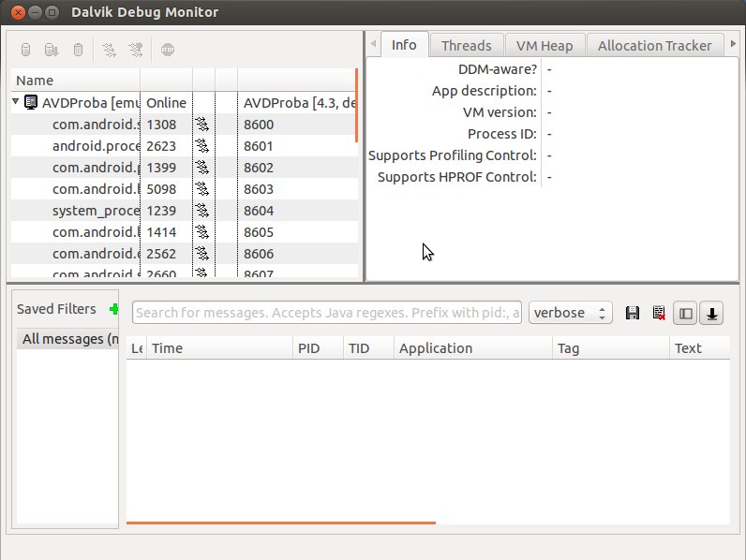
Task: Save the logcat log to file
Action: click(x=633, y=314)
